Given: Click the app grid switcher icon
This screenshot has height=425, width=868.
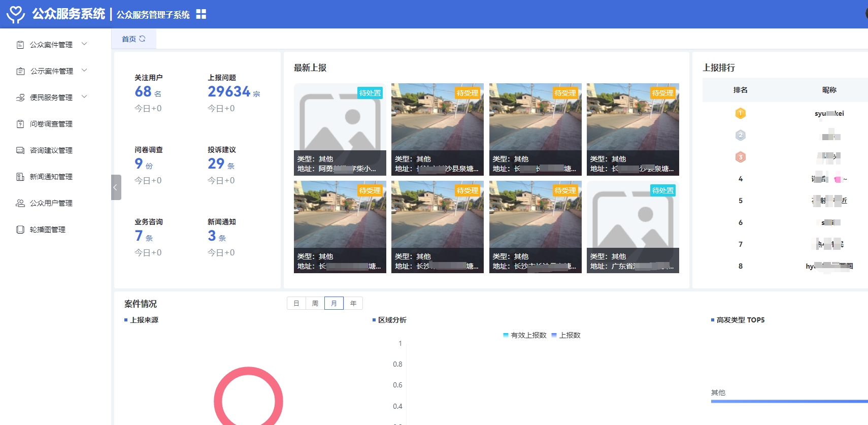Looking at the screenshot, I should click(201, 14).
